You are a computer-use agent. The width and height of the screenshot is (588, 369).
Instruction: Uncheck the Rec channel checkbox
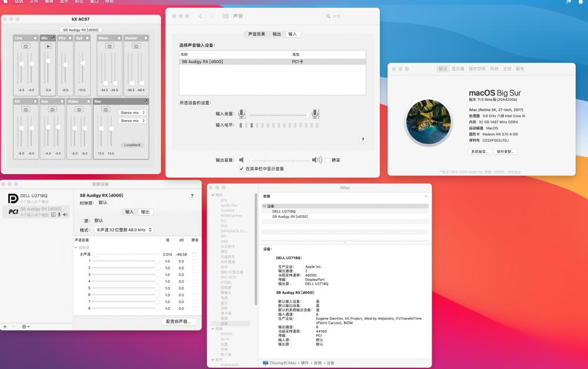click(x=146, y=101)
